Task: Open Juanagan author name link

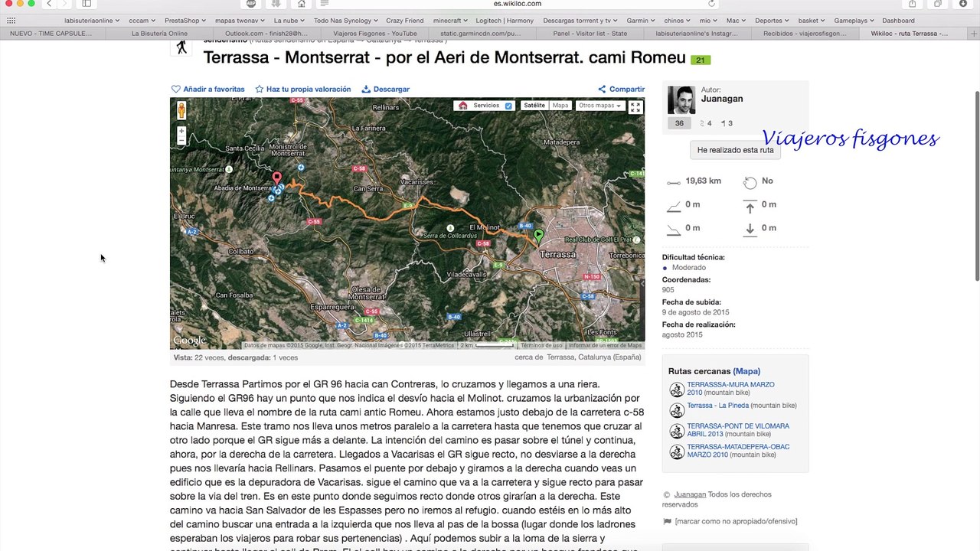Action: click(722, 99)
